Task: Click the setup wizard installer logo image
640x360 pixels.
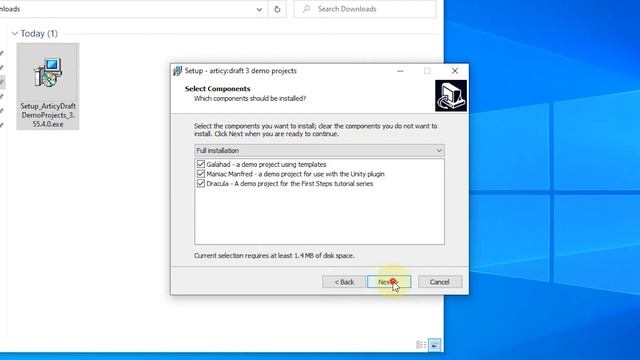Action: pos(451,96)
